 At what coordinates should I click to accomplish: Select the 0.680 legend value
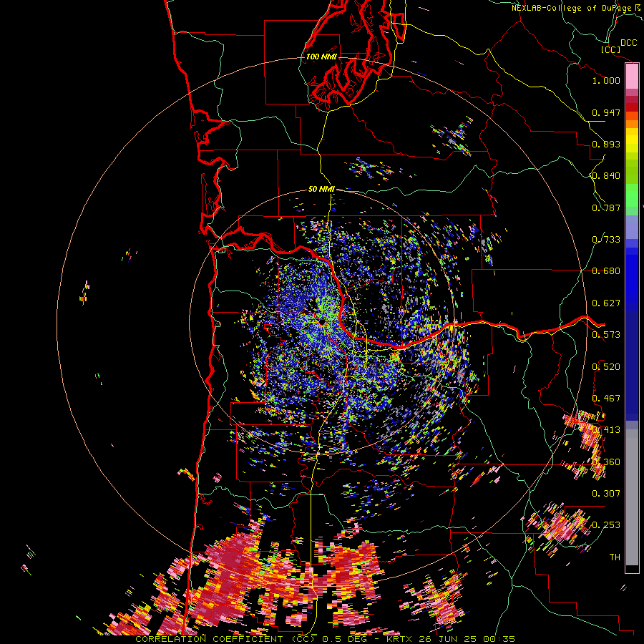pyautogui.click(x=606, y=271)
